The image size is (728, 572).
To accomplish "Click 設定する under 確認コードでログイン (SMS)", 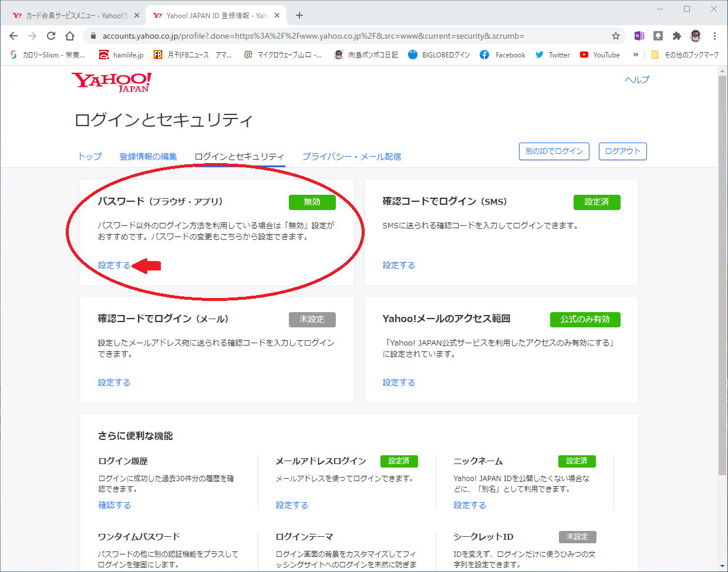I will 399,265.
